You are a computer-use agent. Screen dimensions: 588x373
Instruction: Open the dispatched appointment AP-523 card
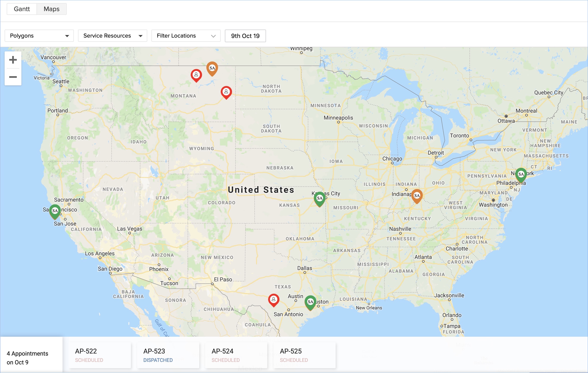point(168,355)
